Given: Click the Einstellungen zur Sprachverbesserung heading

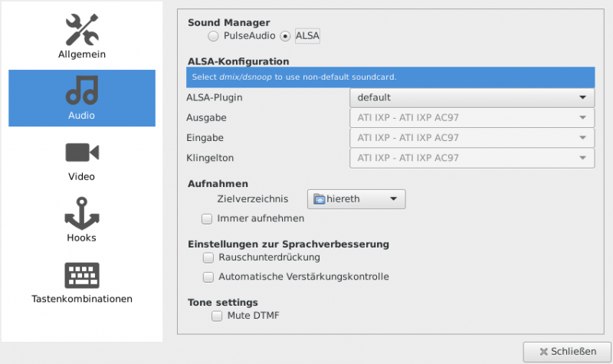Looking at the screenshot, I should coord(288,244).
